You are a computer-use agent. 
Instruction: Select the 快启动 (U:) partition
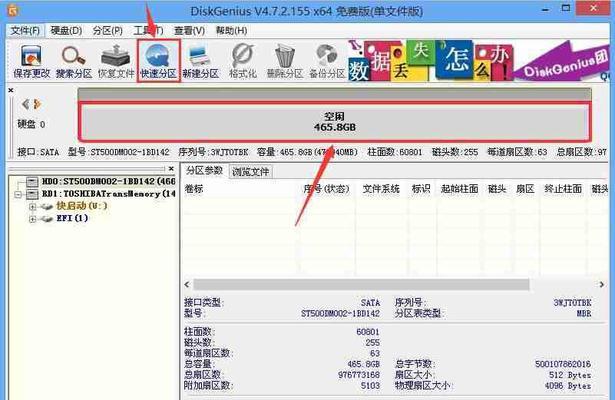(x=82, y=206)
